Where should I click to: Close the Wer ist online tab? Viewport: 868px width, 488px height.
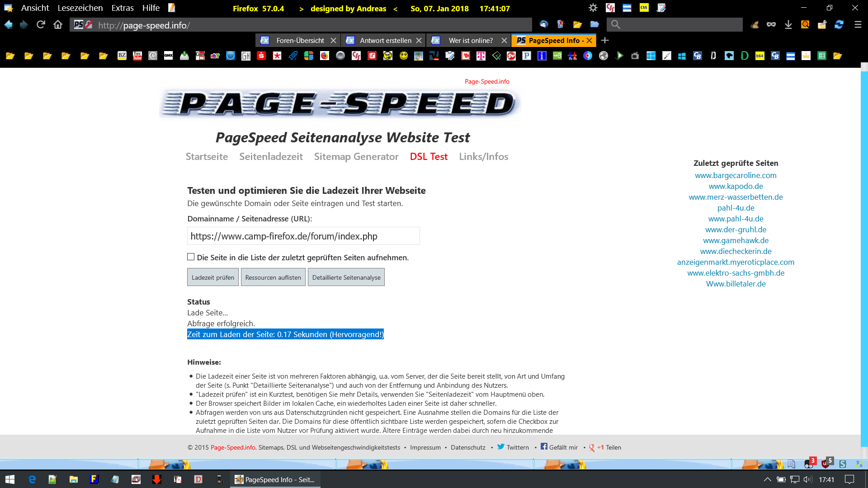coord(504,41)
